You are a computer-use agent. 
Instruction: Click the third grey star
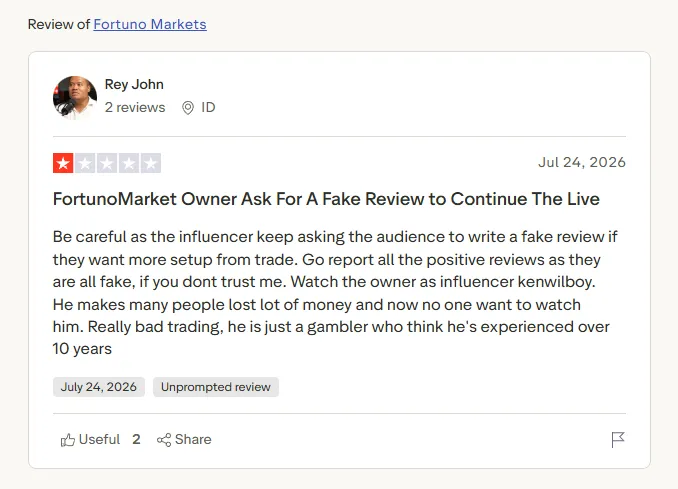tap(107, 163)
